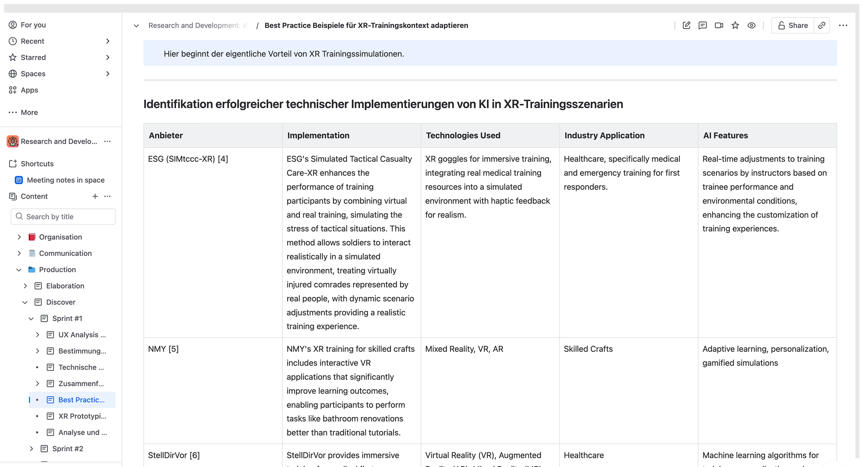Expand the Spaces submenu chevron
868x467 pixels.
[108, 74]
